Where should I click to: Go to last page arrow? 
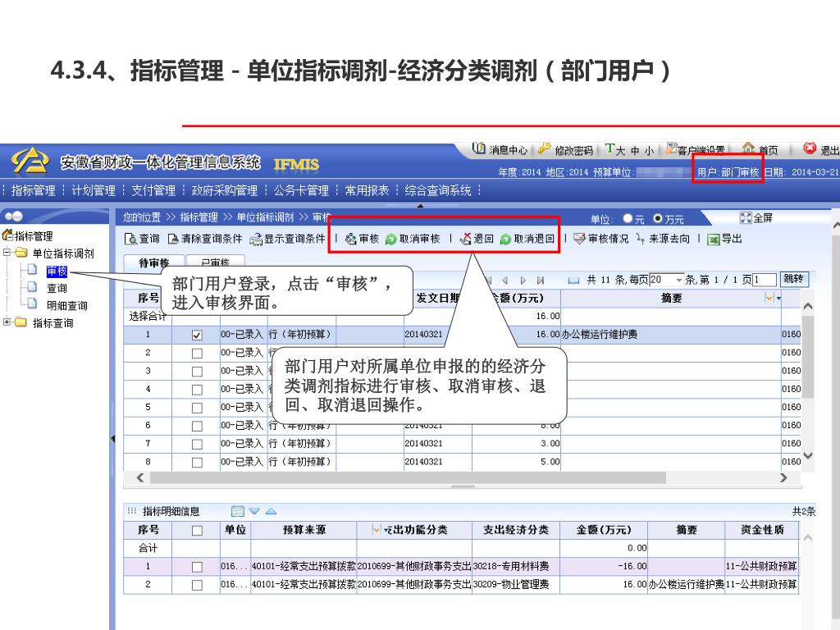point(541,281)
